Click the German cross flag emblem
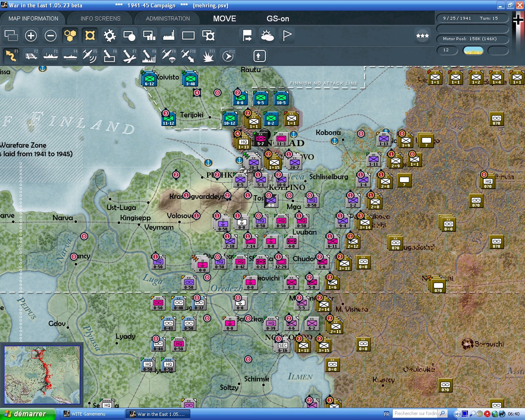525x420 pixels. click(x=518, y=20)
